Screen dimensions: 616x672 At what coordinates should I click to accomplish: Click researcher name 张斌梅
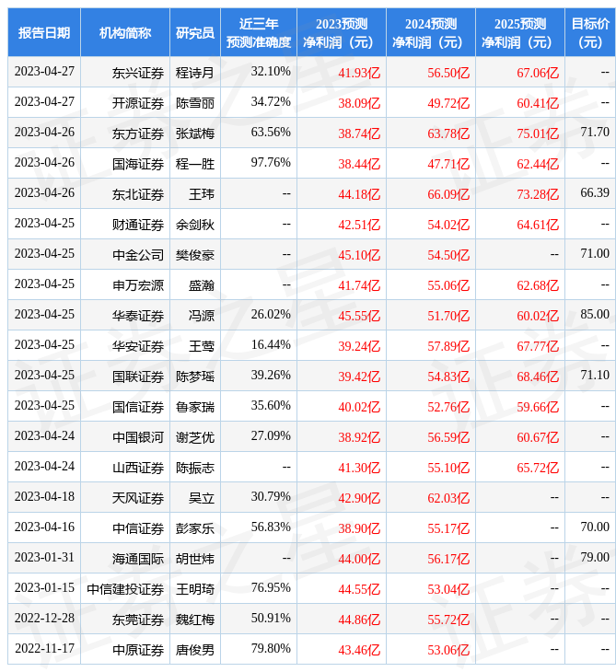(x=195, y=133)
